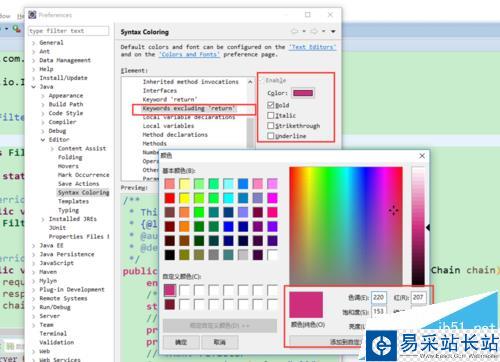
Task: Click the forward navigation arrow in Preferences header
Action: (314, 31)
